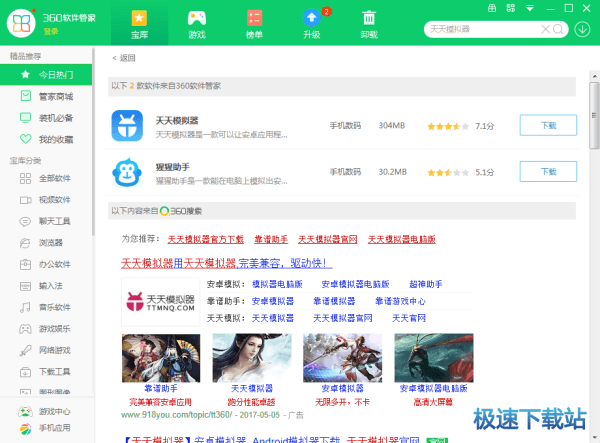Select 下载工具 category
Viewport: 600px width, 443px height.
(x=46, y=371)
